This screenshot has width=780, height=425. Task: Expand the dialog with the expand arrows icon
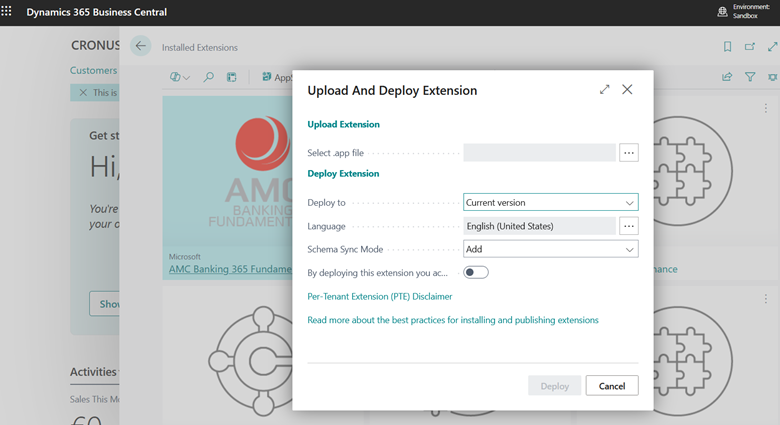(604, 90)
